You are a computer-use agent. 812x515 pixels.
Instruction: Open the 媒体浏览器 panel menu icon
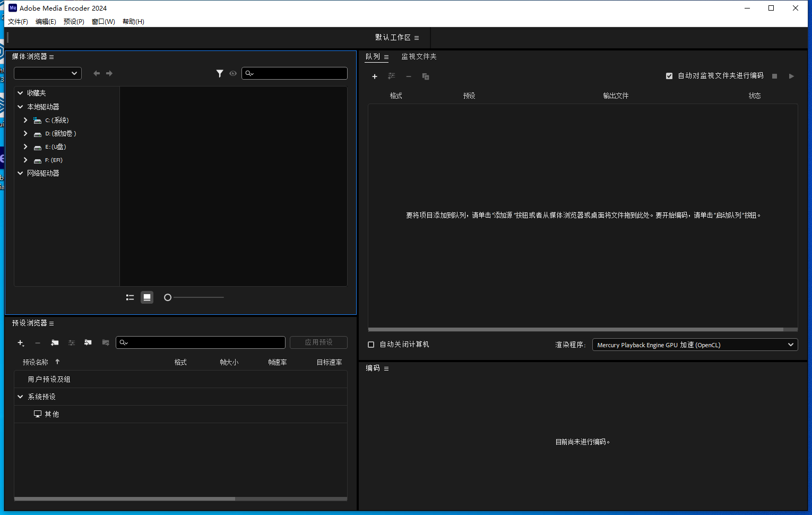click(51, 57)
